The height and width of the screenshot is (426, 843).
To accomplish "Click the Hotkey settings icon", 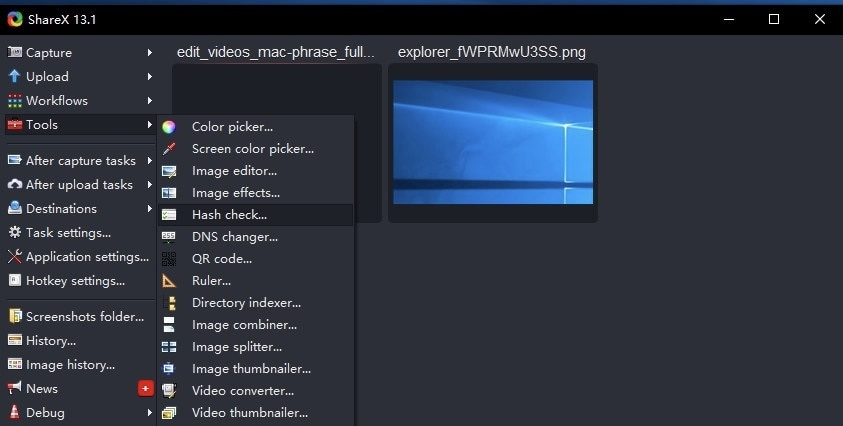I will (x=15, y=280).
